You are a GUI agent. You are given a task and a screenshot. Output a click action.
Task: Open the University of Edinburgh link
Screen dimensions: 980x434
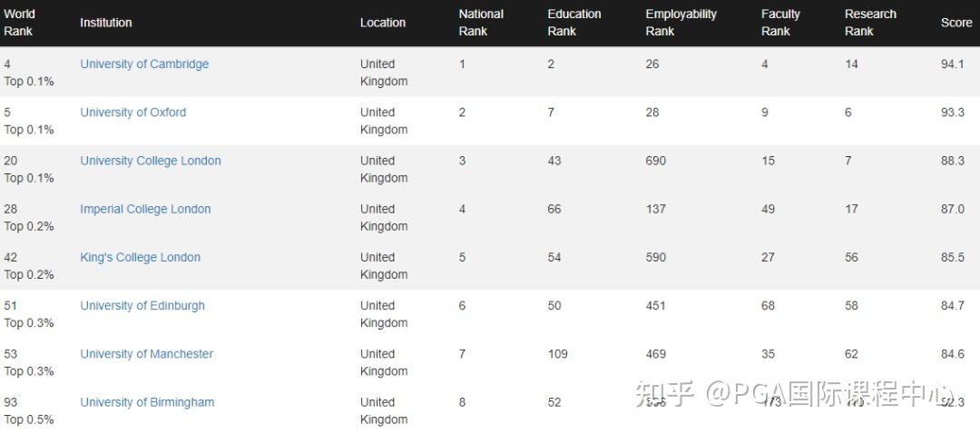[142, 306]
